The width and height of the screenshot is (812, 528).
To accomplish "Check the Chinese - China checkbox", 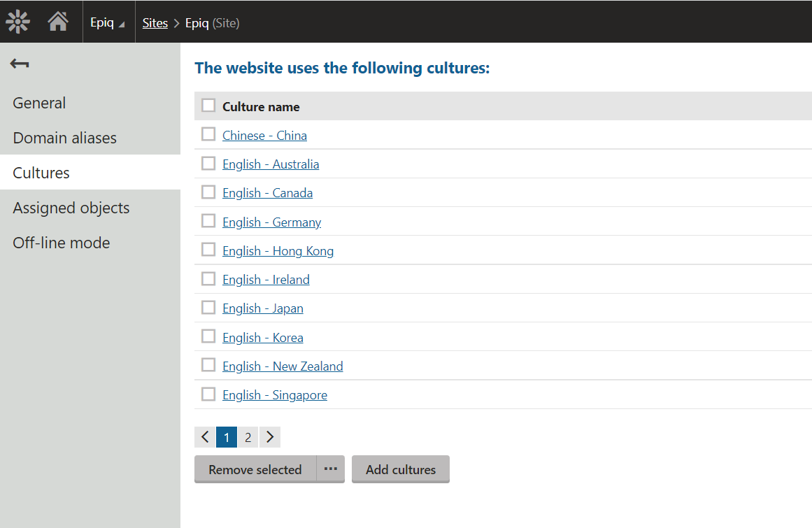I will [x=208, y=134].
